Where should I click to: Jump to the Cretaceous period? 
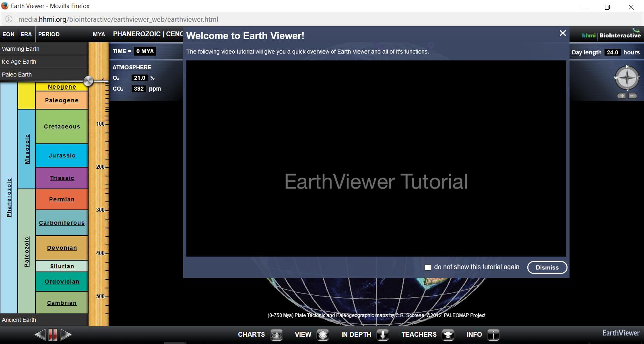point(62,126)
